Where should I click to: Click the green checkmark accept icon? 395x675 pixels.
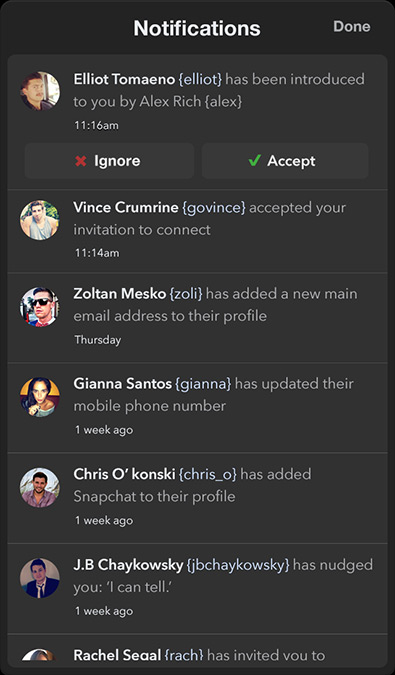[x=255, y=161]
